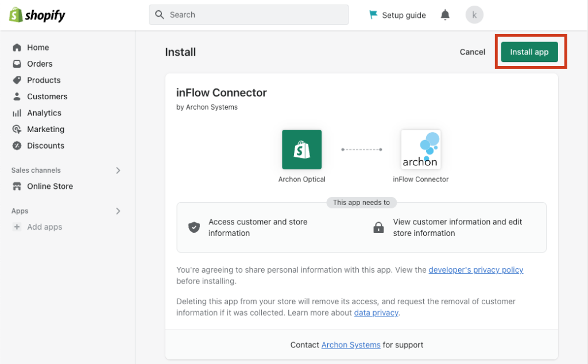Image resolution: width=588 pixels, height=364 pixels.
Task: Click the Analytics bar chart icon
Action: point(17,113)
